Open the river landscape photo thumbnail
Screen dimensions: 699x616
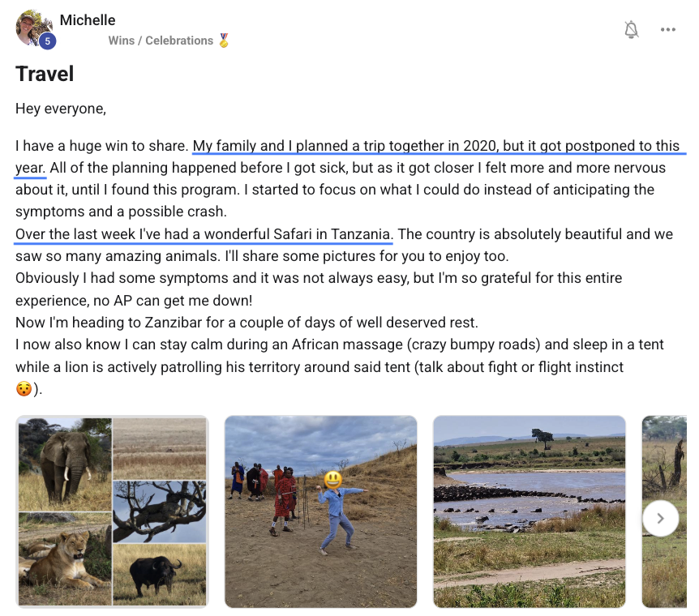coord(529,511)
